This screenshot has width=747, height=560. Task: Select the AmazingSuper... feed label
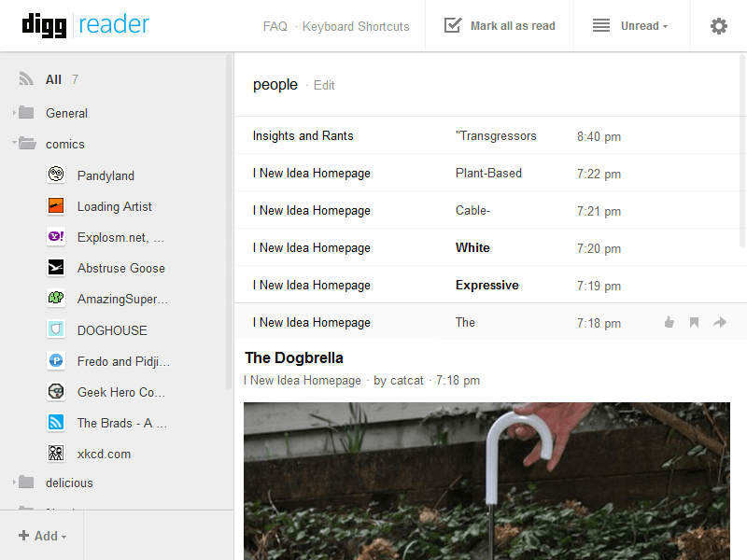click(122, 299)
